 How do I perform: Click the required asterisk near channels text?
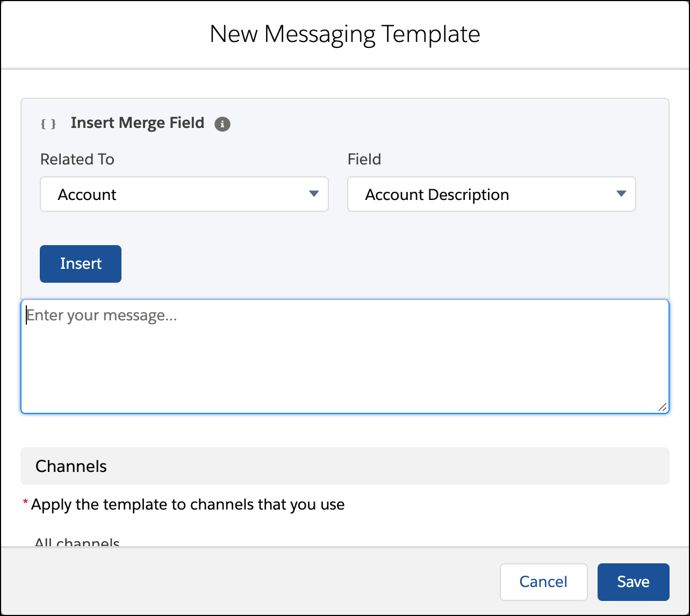(x=25, y=503)
